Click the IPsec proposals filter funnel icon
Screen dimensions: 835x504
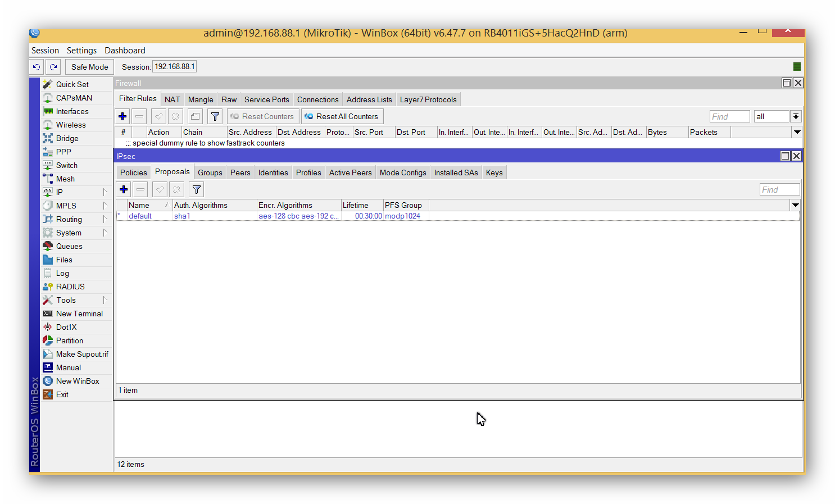pos(196,189)
